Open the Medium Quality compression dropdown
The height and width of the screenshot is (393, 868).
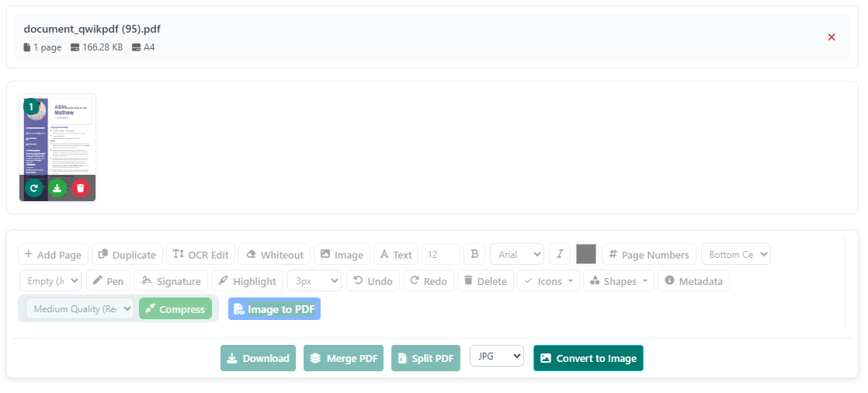pos(80,309)
